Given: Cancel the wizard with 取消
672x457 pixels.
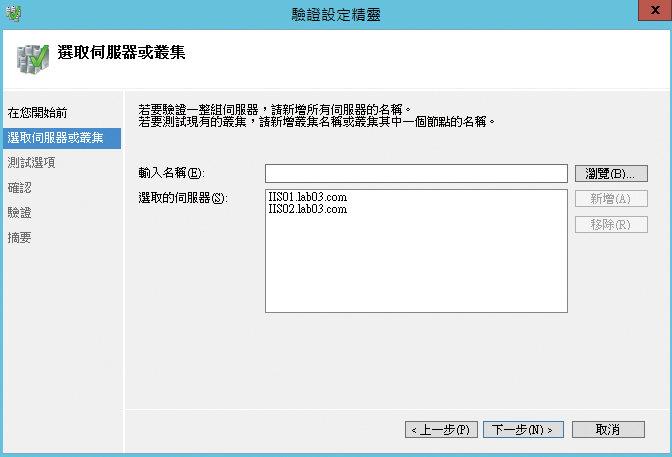Looking at the screenshot, I should pyautogui.click(x=608, y=430).
